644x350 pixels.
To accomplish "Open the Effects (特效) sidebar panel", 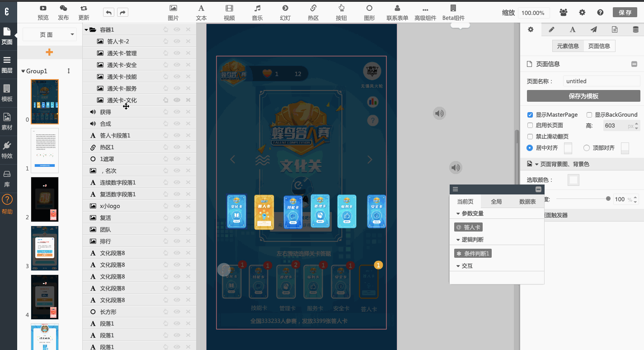I will (7, 149).
